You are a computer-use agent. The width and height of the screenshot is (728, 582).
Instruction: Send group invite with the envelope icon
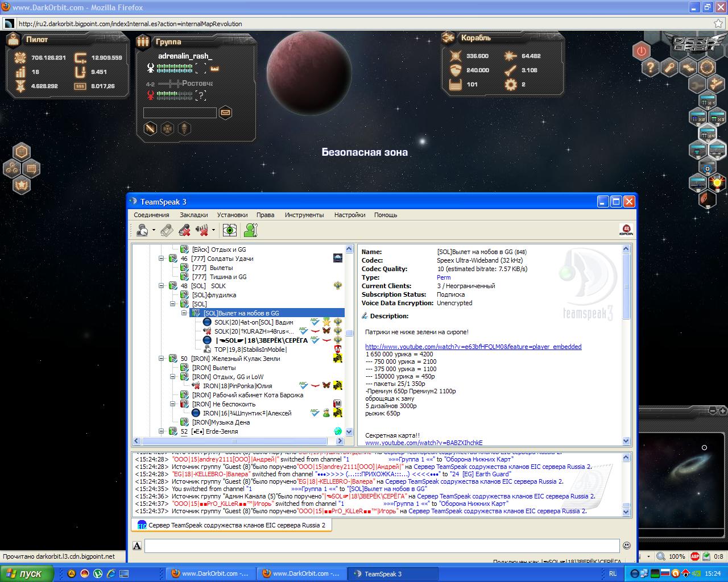225,113
